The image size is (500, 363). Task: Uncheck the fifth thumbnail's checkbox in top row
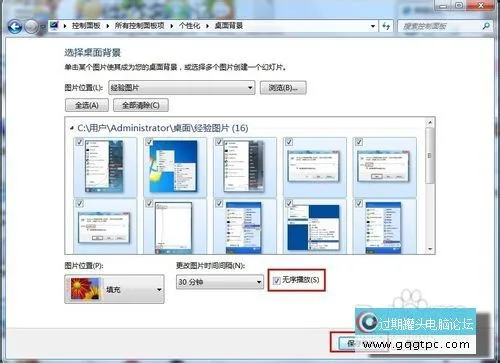(x=359, y=142)
